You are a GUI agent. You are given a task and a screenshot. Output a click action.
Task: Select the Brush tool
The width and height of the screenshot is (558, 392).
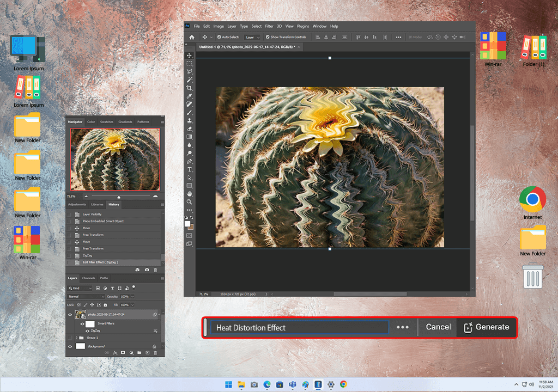pos(189,112)
